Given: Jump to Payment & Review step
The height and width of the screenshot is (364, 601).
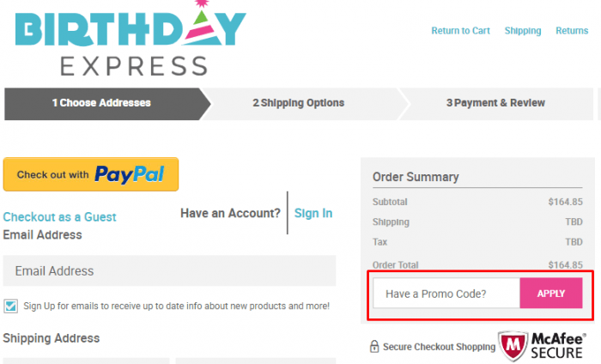Looking at the screenshot, I should coord(495,103).
